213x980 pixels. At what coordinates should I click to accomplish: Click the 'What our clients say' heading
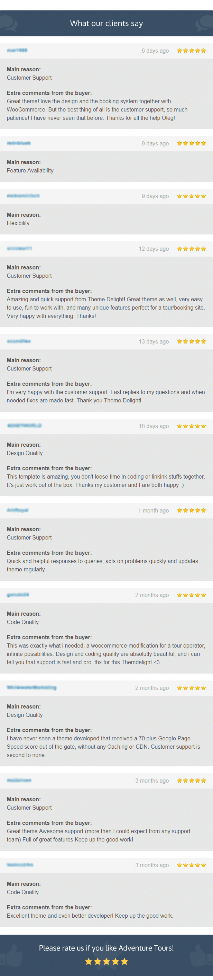click(106, 24)
